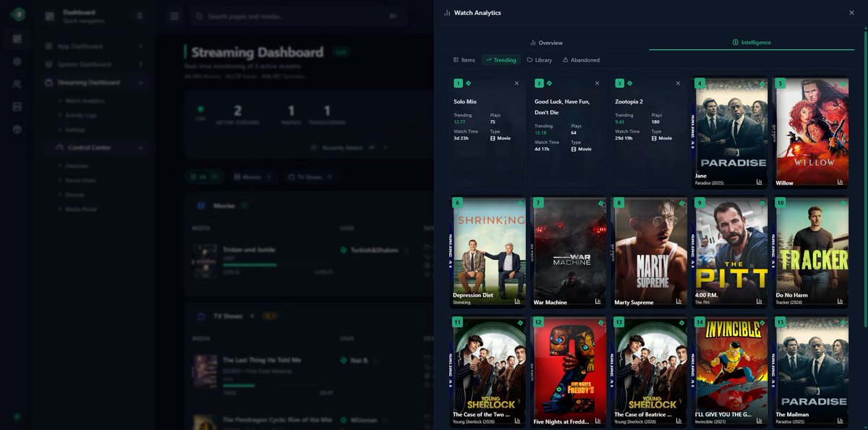
Task: Click the "Solo Mio" title text
Action: (465, 102)
